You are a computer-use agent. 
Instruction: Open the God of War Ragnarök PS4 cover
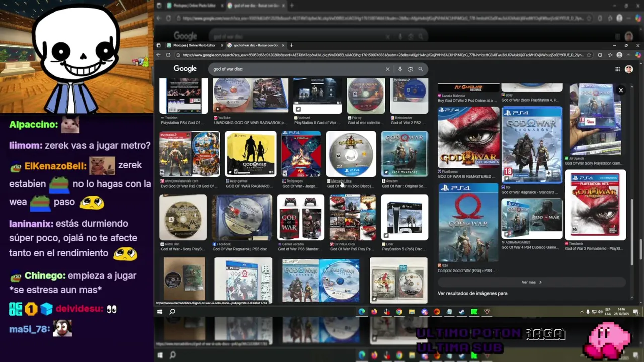click(532, 145)
